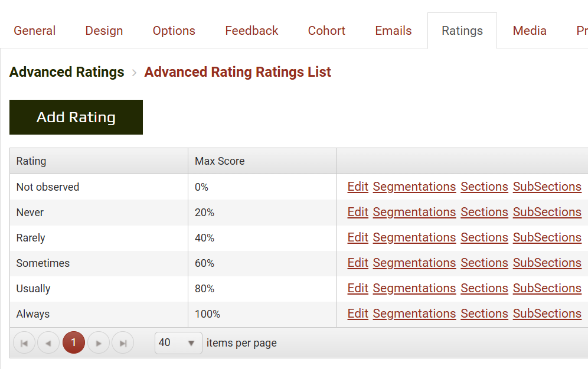The height and width of the screenshot is (369, 588).
Task: Open the Cohort tab
Action: tap(326, 31)
